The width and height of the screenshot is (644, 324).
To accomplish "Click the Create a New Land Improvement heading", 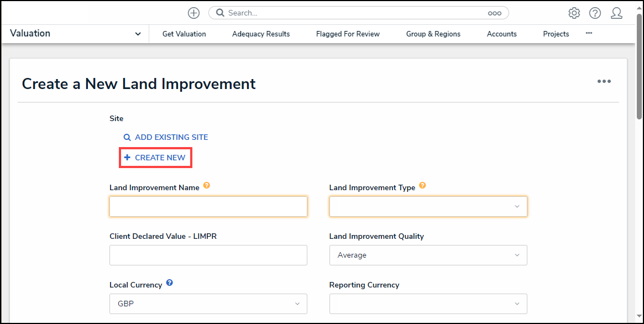I will (x=139, y=84).
